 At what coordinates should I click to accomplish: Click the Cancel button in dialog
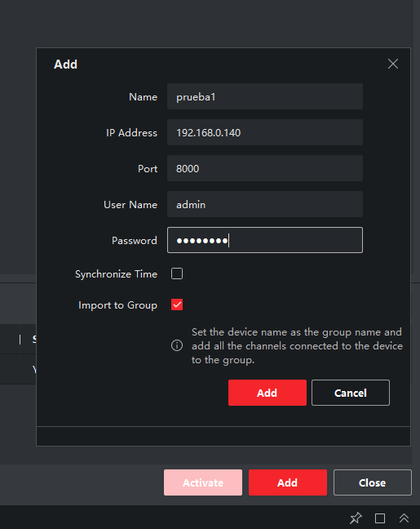[351, 393]
